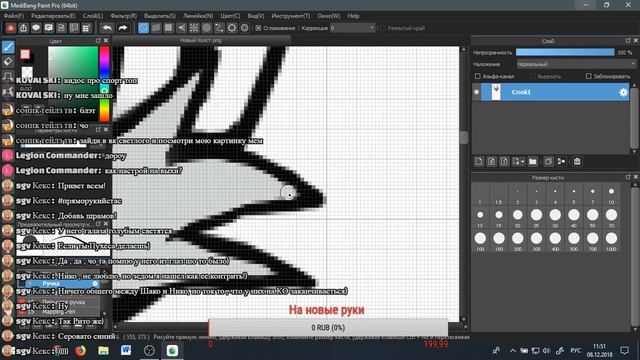640x360 pixels.
Task: Select the Слой1 layer thumbnail
Action: [496, 92]
